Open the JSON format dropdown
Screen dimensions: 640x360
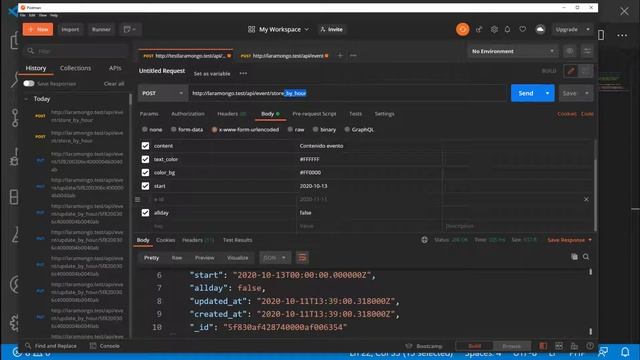point(275,258)
